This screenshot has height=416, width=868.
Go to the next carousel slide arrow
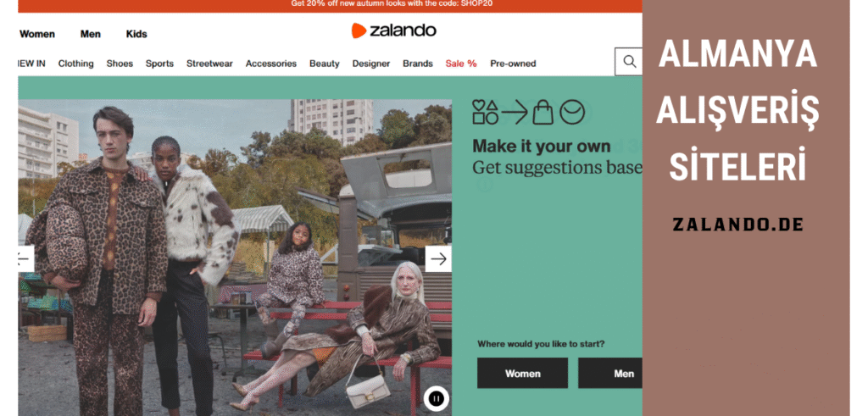click(x=438, y=259)
